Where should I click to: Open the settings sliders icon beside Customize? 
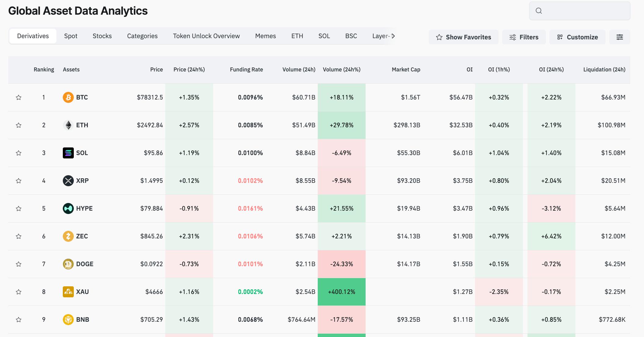click(620, 37)
